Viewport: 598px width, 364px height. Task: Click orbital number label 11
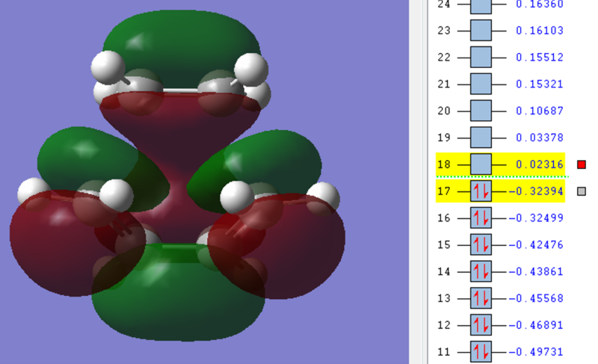click(444, 351)
